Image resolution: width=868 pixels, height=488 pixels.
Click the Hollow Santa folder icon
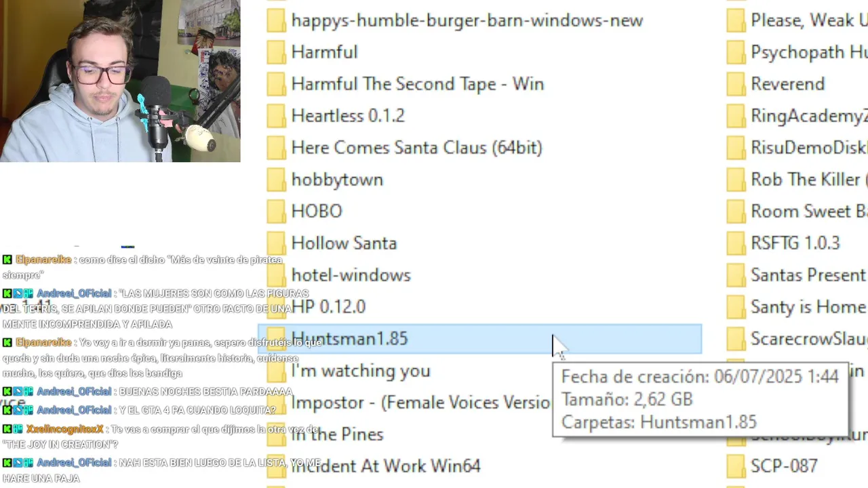pos(276,243)
